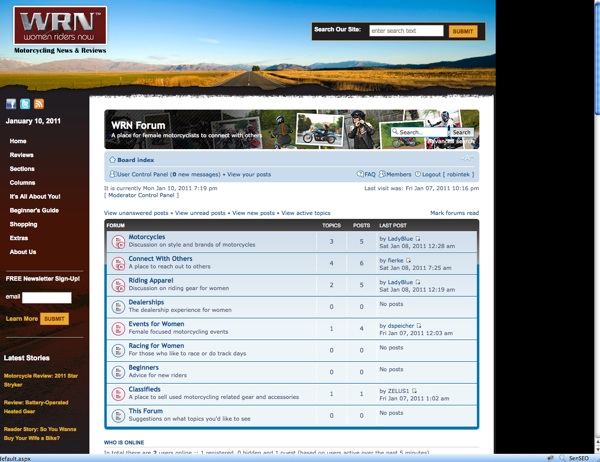Click the Motorcycles forum status icon
This screenshot has height=462, width=600.
[118, 242]
